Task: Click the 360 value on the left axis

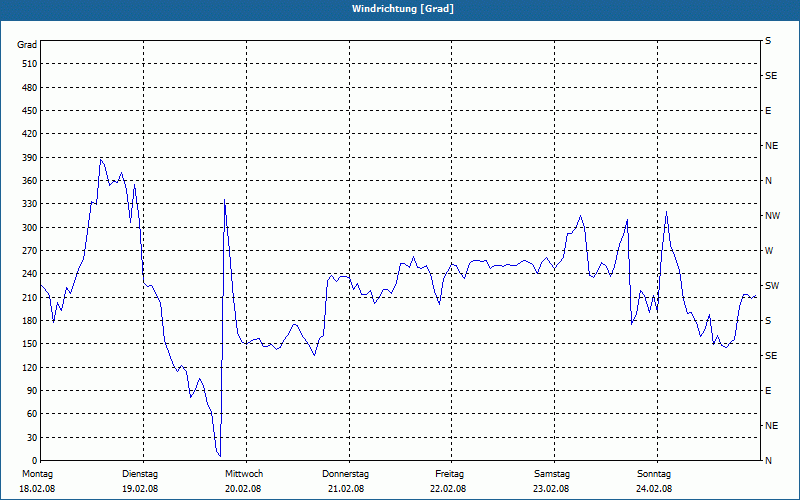Action: tap(30, 181)
